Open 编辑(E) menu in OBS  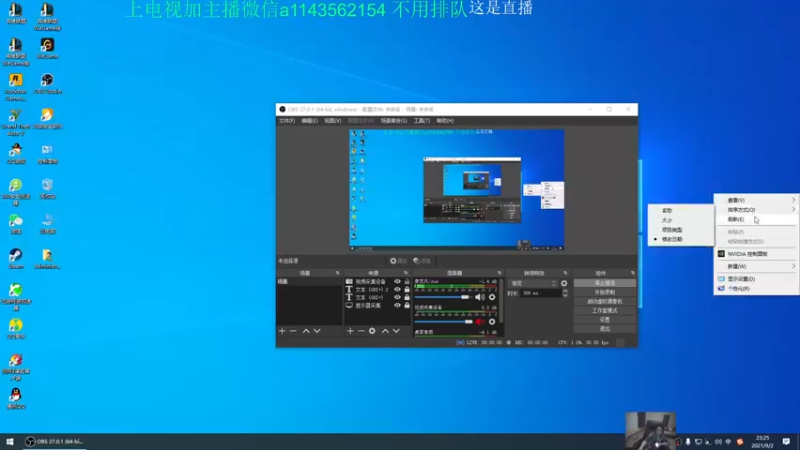tap(309, 121)
